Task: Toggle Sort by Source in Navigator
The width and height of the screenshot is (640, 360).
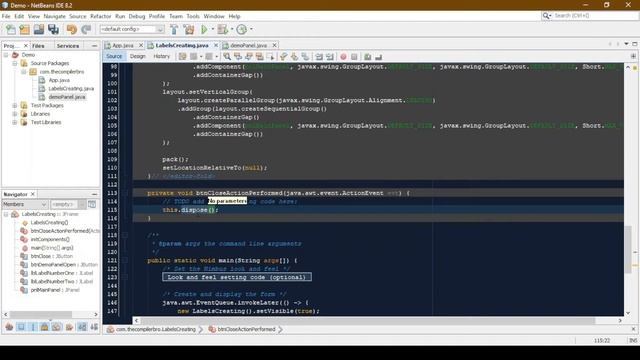Action: click(94, 327)
